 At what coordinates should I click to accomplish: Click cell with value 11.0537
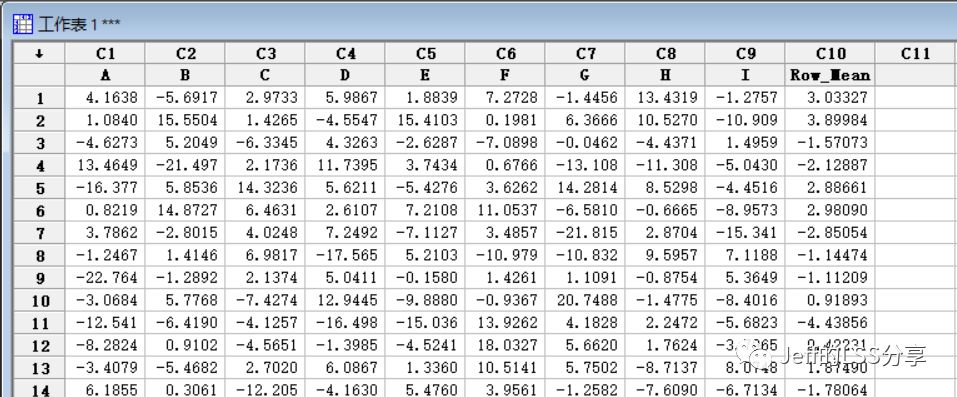tap(505, 211)
